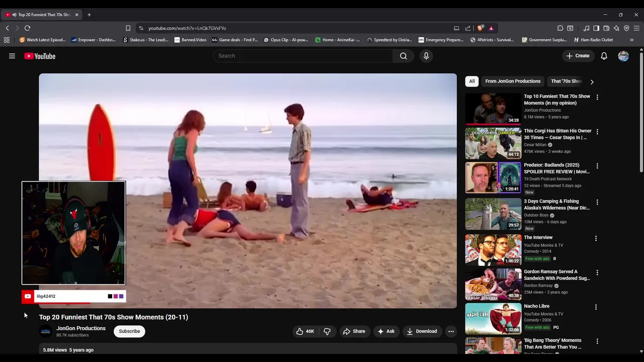Select the That '70s Show chip
644x362 pixels.
pos(566,81)
